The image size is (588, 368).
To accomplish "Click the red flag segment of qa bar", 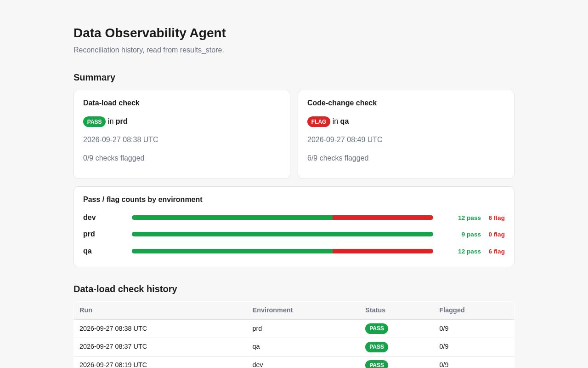I will (x=383, y=251).
